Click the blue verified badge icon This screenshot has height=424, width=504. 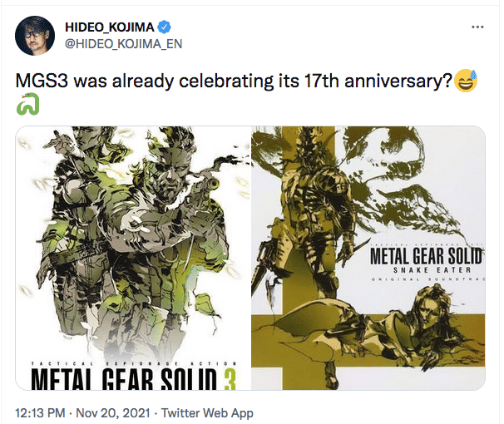pyautogui.click(x=164, y=27)
